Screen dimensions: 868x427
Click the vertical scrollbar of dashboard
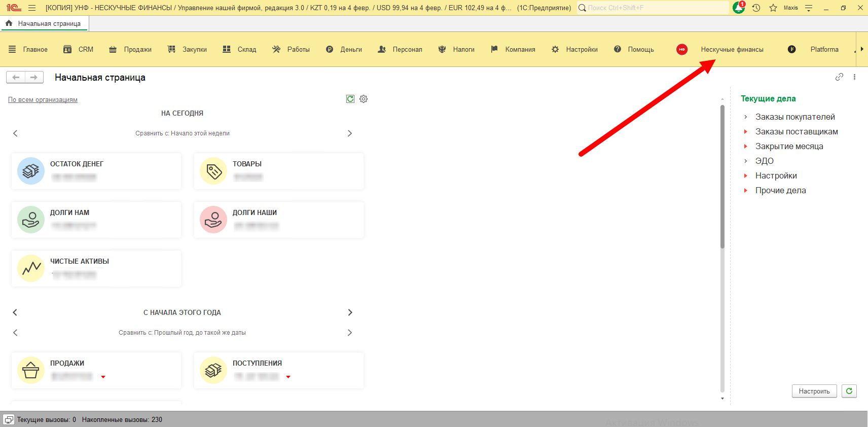click(722, 177)
